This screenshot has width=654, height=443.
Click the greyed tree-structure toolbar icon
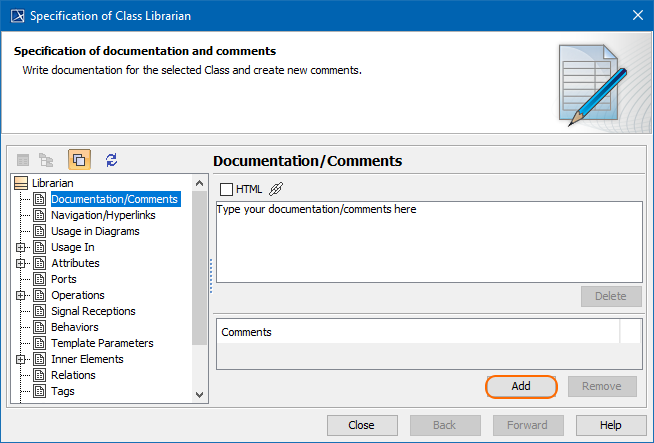[46, 160]
